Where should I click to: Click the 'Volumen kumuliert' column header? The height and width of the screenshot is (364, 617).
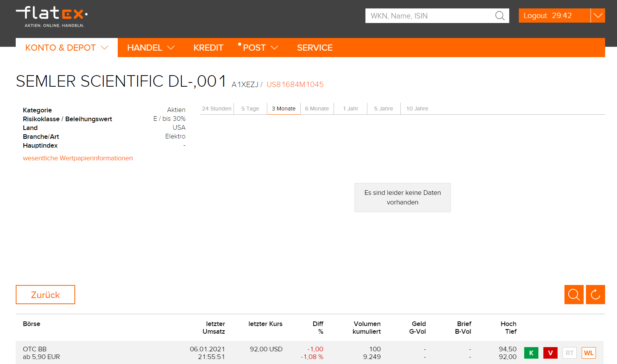[367, 328]
